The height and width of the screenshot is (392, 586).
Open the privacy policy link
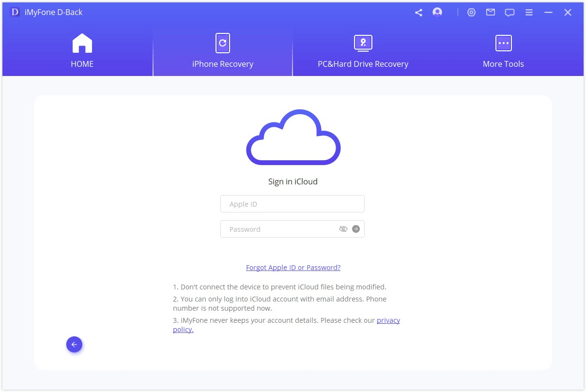pyautogui.click(x=388, y=320)
